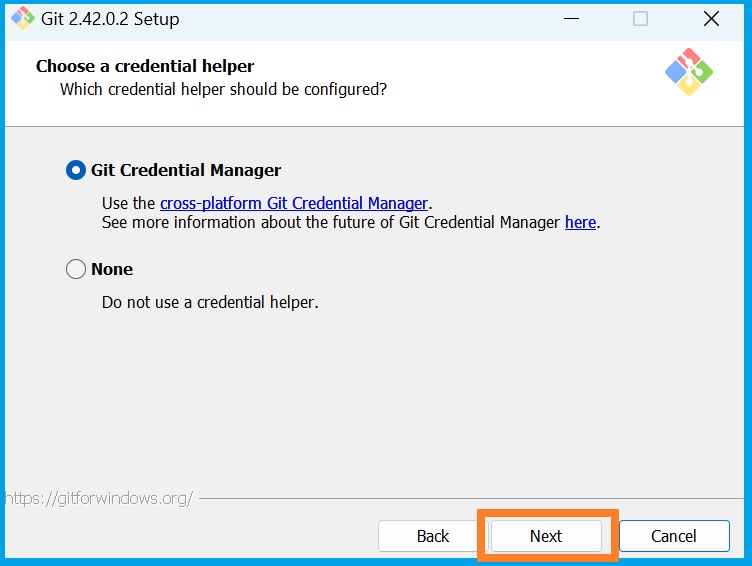752x566 pixels.
Task: Go back to the previous setup step
Action: (x=433, y=536)
